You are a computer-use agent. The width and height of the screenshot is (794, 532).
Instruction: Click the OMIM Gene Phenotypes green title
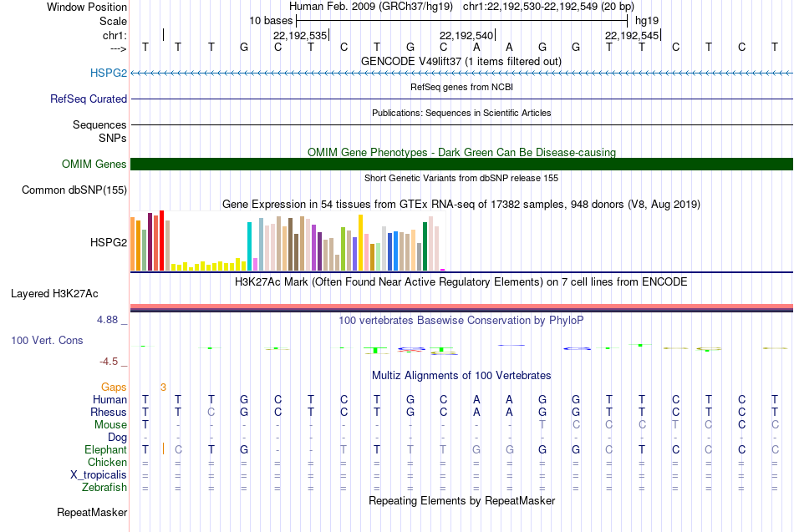(x=462, y=152)
